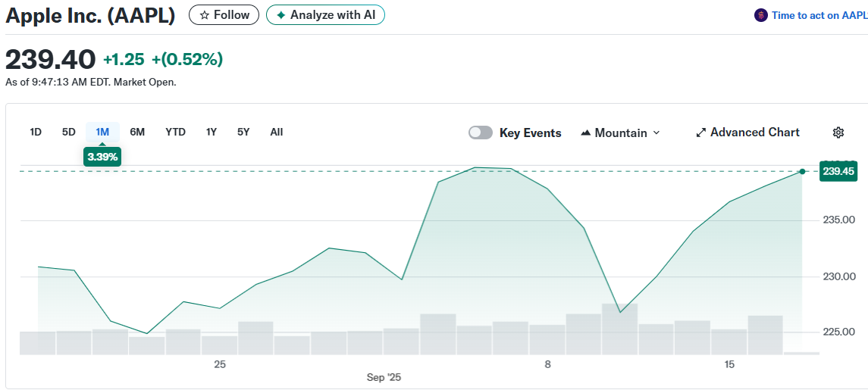This screenshot has width=868, height=390.
Task: Switch chart to 6M range
Action: pyautogui.click(x=137, y=133)
